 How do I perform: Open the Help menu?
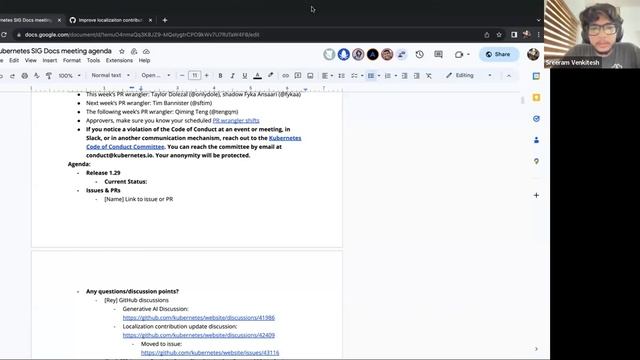pos(144,60)
